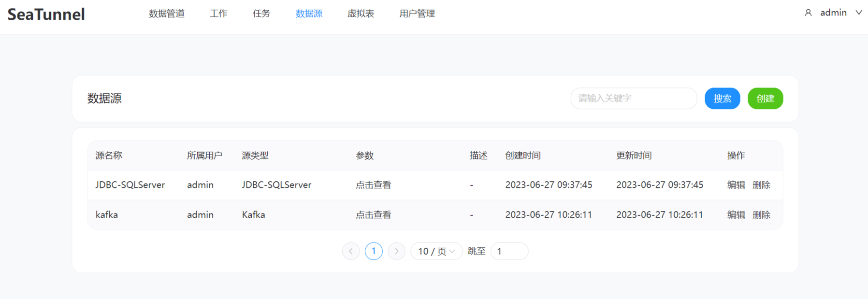This screenshot has width=868, height=299.
Task: Click 删除 for the kafka row
Action: 761,215
